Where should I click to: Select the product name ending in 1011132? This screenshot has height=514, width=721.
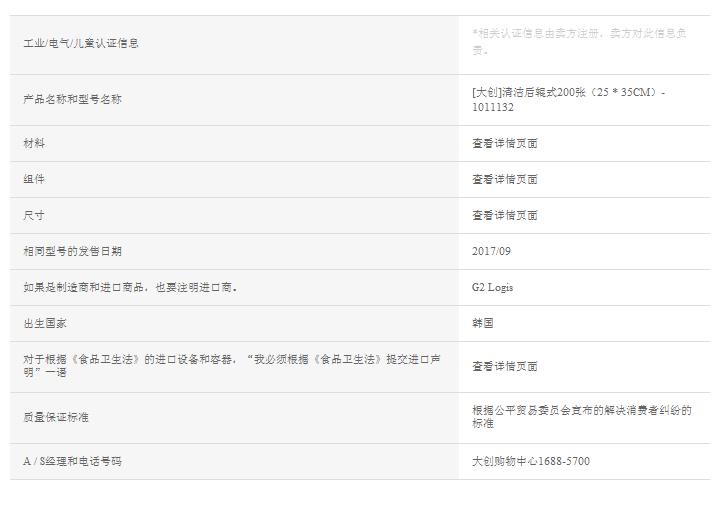point(568,99)
